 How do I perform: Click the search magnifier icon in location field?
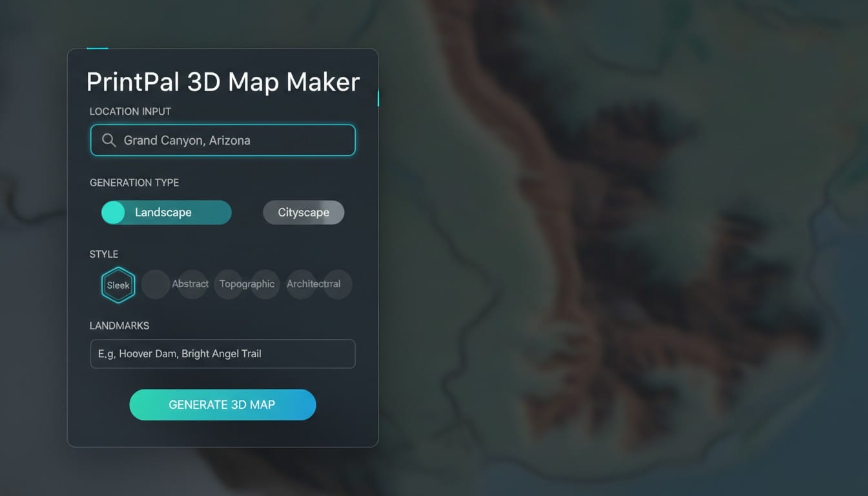tap(109, 140)
